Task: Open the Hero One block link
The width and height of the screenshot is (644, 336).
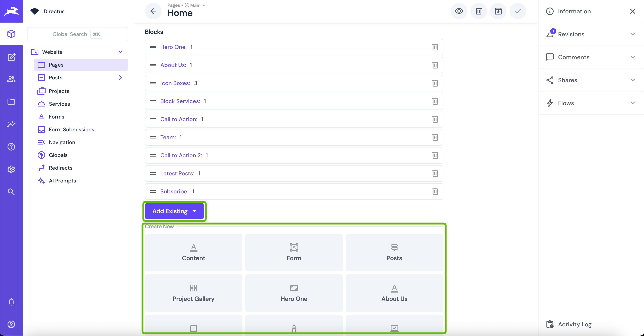Action: pos(173,47)
